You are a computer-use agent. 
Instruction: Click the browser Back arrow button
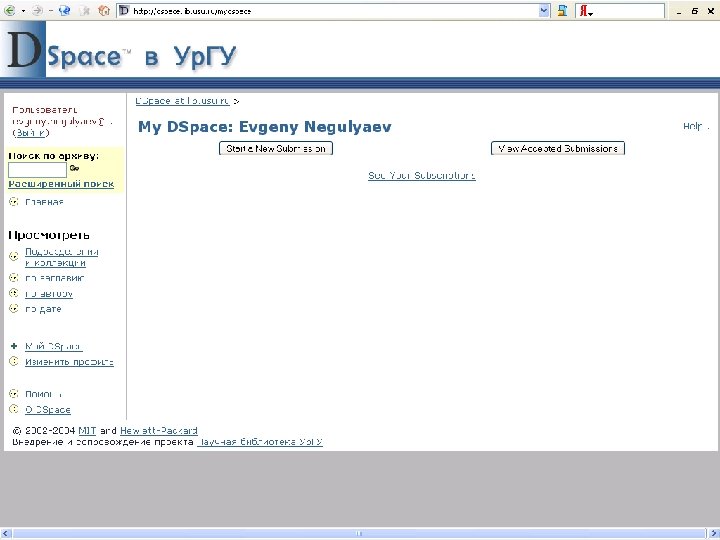[x=9, y=11]
